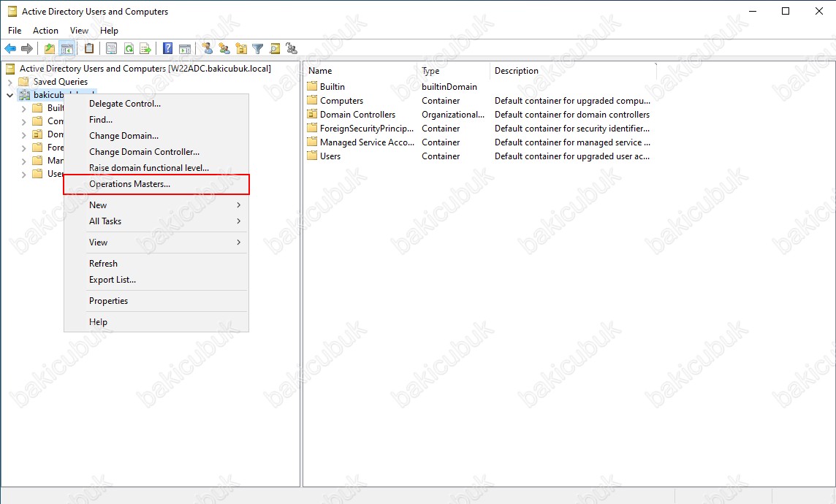Open the View submenu in context menu
The height and width of the screenshot is (504, 836).
point(156,243)
